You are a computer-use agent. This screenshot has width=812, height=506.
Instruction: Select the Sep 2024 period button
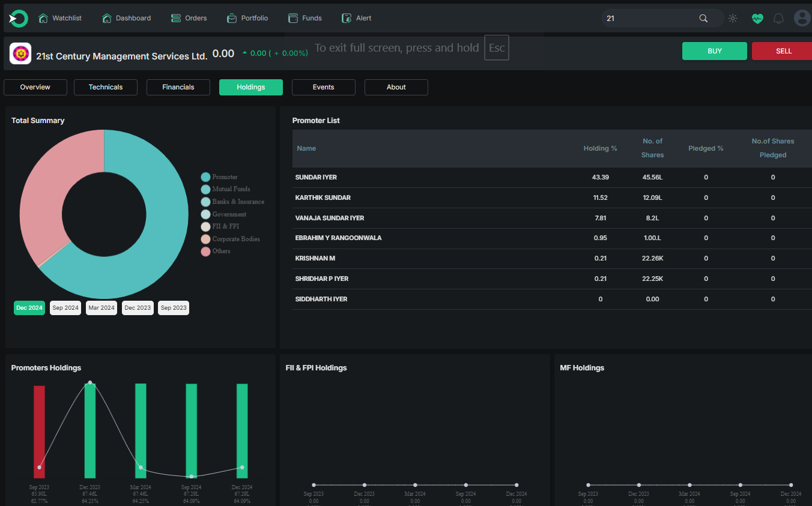[65, 308]
